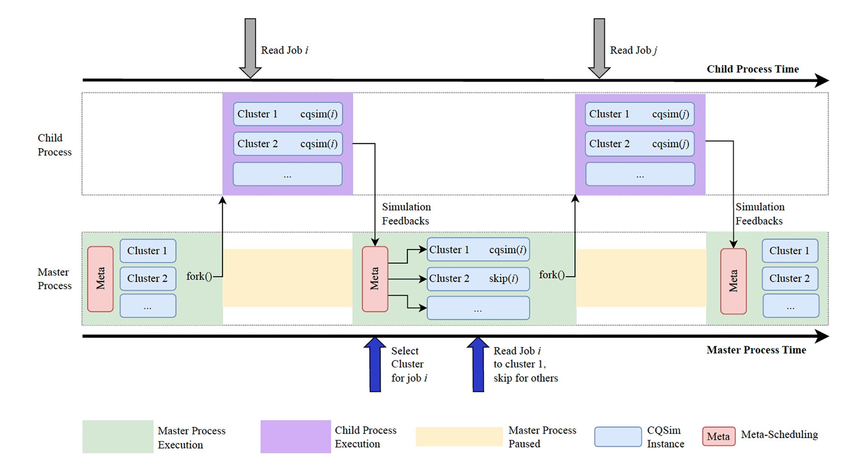Expand the ellipsis box in the rightmost cluster list
This screenshot has width=868, height=474.
coord(790,306)
